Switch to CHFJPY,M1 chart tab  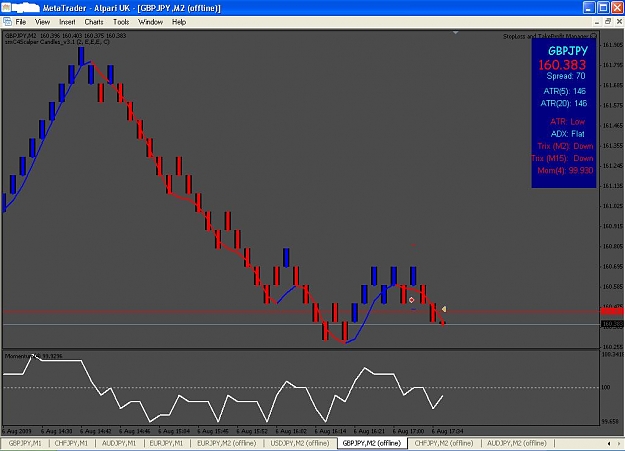coord(71,443)
